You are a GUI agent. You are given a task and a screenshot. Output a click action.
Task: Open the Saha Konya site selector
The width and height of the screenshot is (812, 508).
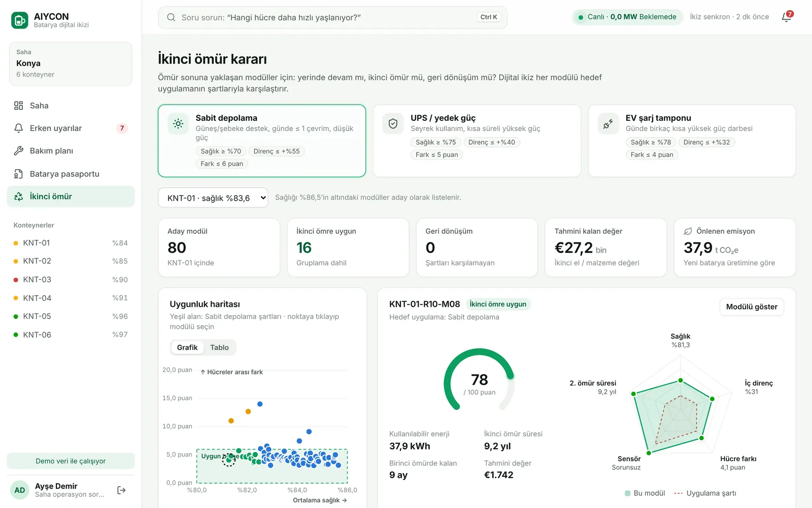(71, 63)
